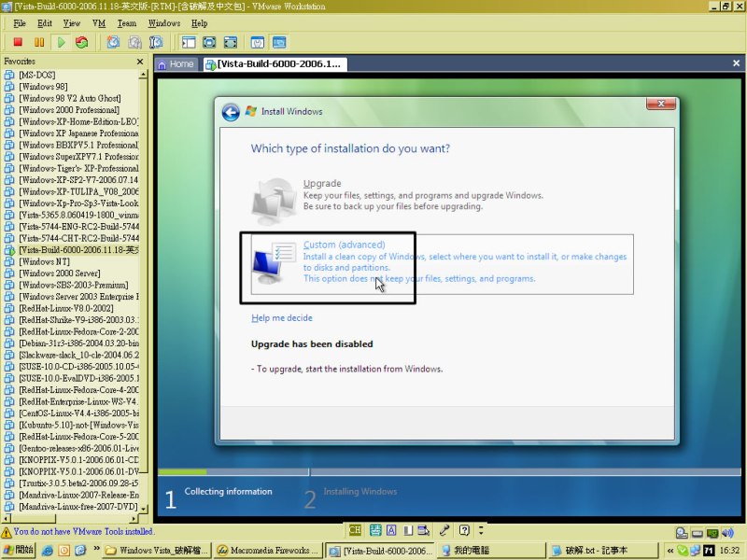Suspend the VM with the orange pause icon
The height and width of the screenshot is (560, 747).
[39, 42]
